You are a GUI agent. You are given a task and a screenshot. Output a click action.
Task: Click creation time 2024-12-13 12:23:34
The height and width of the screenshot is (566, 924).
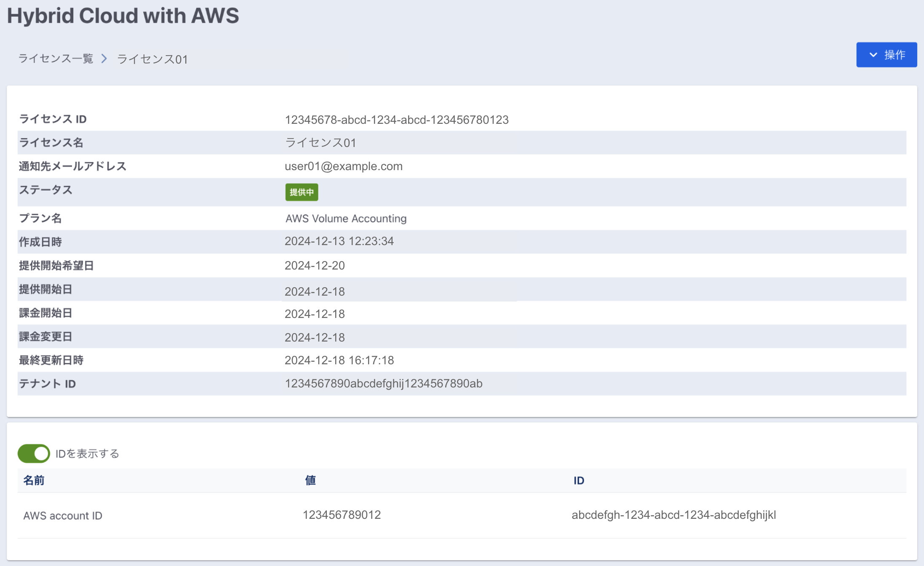(x=339, y=241)
